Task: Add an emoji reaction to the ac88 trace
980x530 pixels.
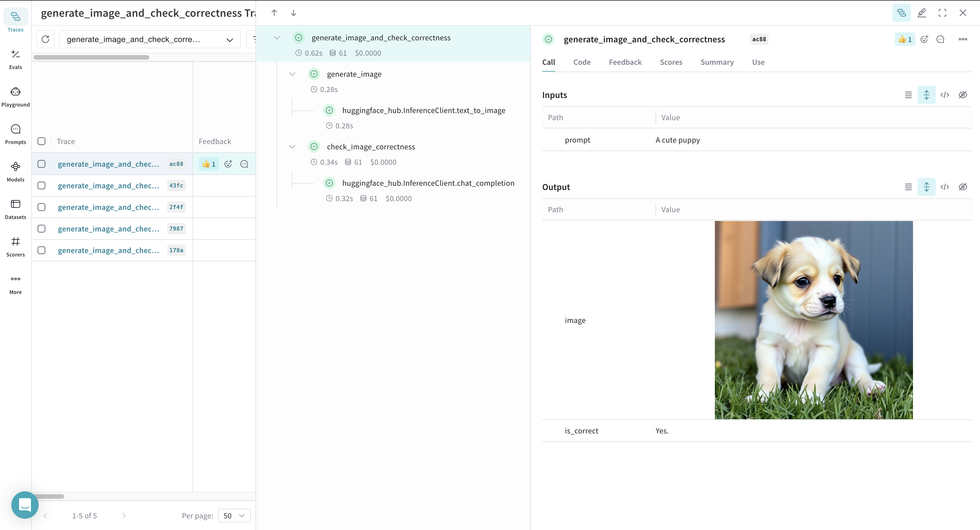Action: [229, 164]
